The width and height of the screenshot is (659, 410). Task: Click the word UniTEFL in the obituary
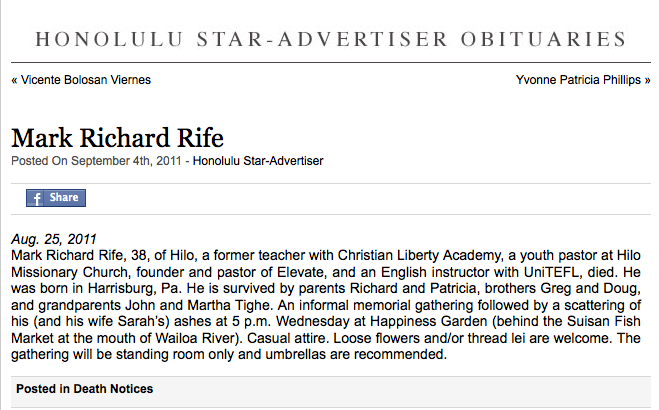tap(551, 272)
